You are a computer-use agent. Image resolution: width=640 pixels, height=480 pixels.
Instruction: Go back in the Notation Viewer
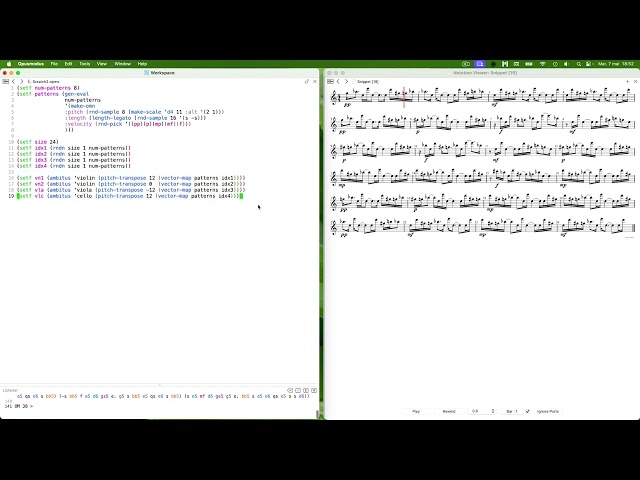(x=338, y=82)
